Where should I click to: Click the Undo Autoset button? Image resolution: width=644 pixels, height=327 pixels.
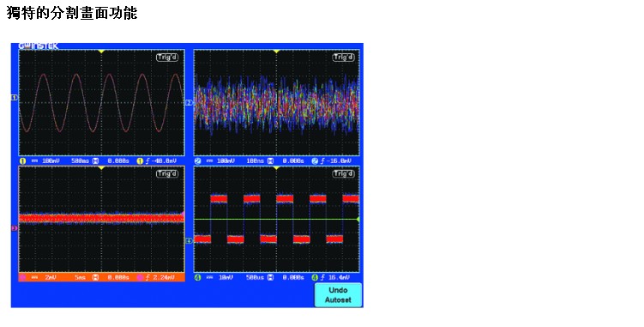(x=338, y=295)
